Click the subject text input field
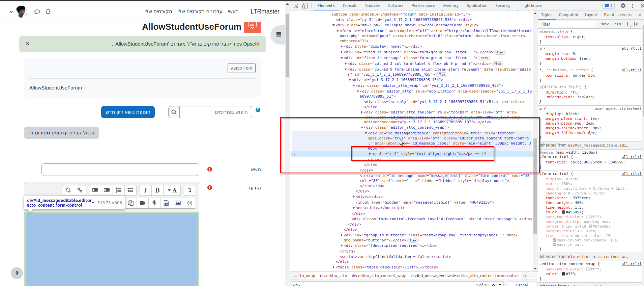 pyautogui.click(x=120, y=170)
